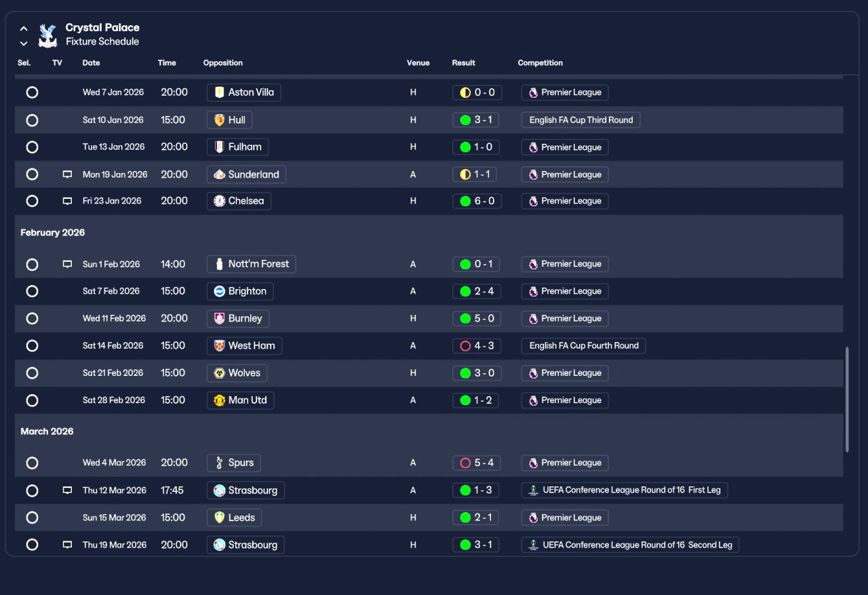Sort by the Competition column header
Image resolution: width=868 pixels, height=595 pixels.
coord(540,63)
